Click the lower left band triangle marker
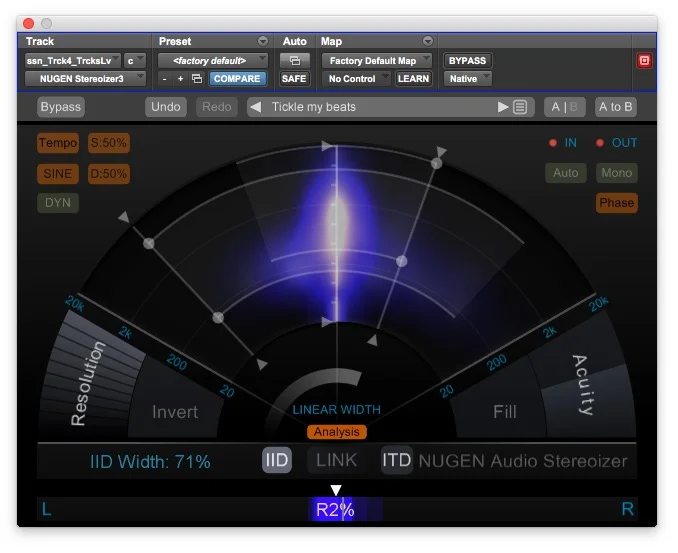Image resolution: width=678 pixels, height=553 pixels. (262, 364)
